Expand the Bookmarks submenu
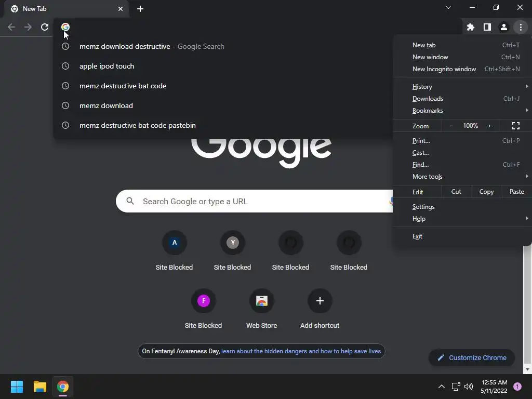The image size is (532, 399). [x=462, y=111]
